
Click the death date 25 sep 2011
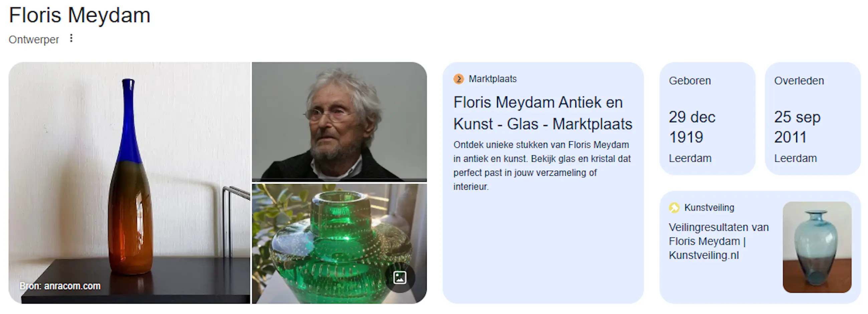point(797,127)
